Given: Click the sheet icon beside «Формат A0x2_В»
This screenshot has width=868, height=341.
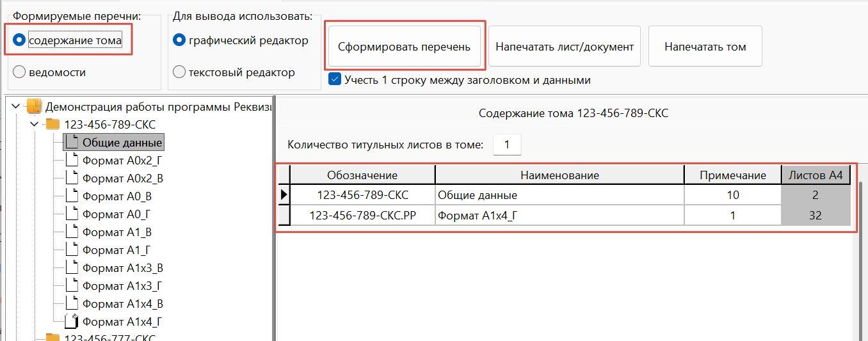Looking at the screenshot, I should coord(71,178).
